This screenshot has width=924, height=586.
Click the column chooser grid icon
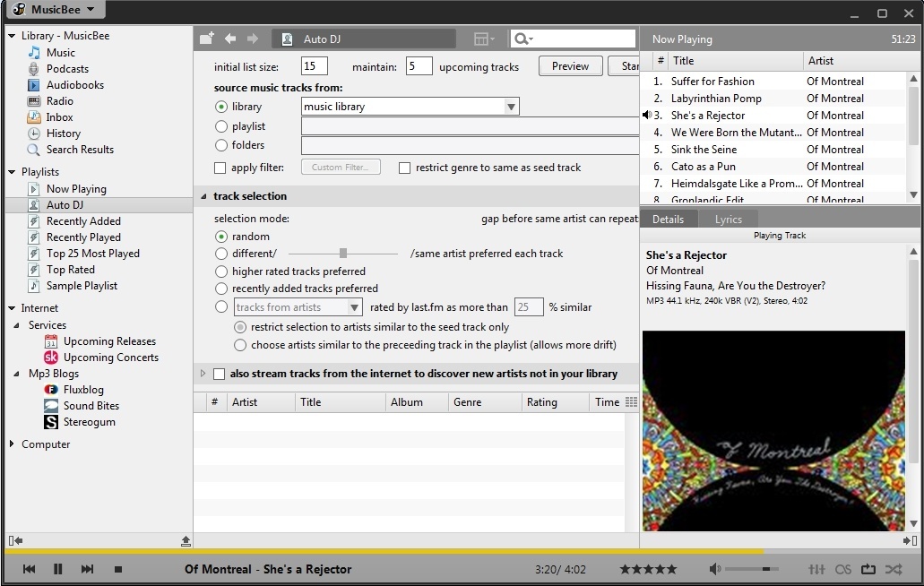click(631, 401)
